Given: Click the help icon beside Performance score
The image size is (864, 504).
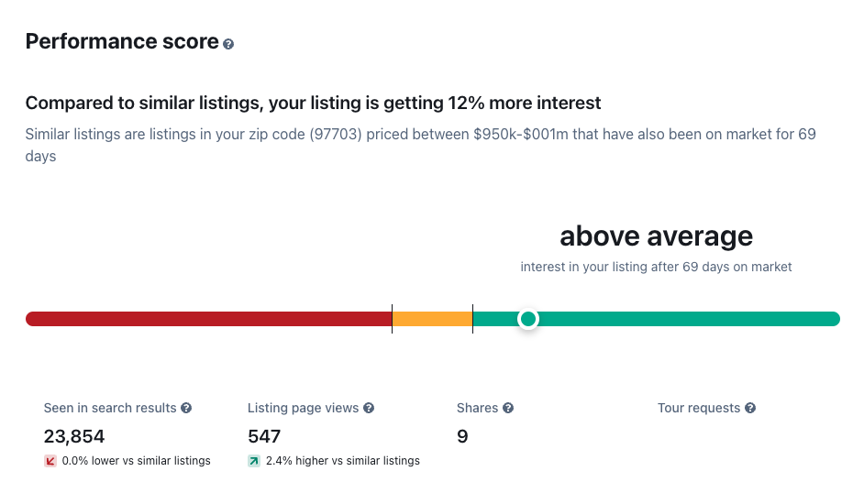Looking at the screenshot, I should 228,44.
